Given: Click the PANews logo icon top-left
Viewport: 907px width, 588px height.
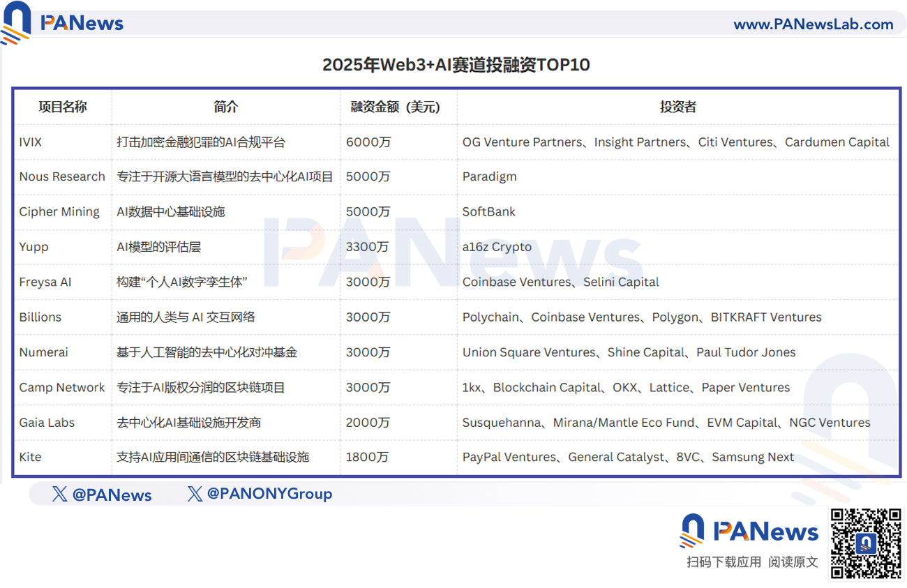Looking at the screenshot, I should coord(17,22).
